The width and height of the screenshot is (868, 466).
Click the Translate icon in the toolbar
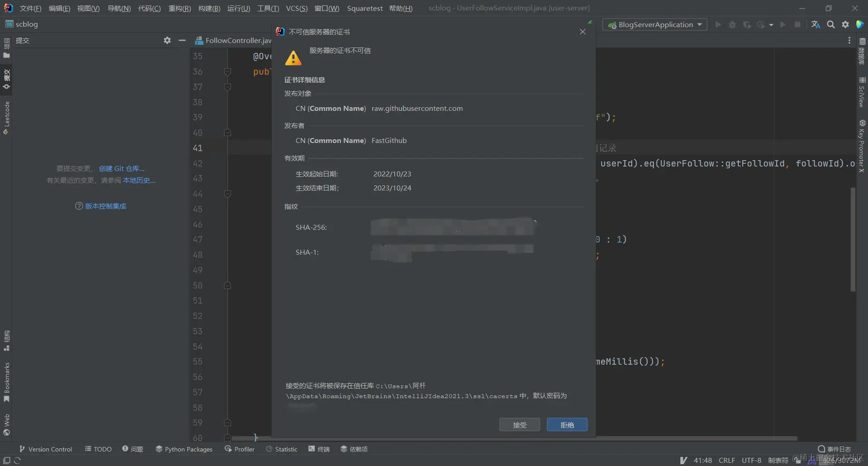click(816, 24)
